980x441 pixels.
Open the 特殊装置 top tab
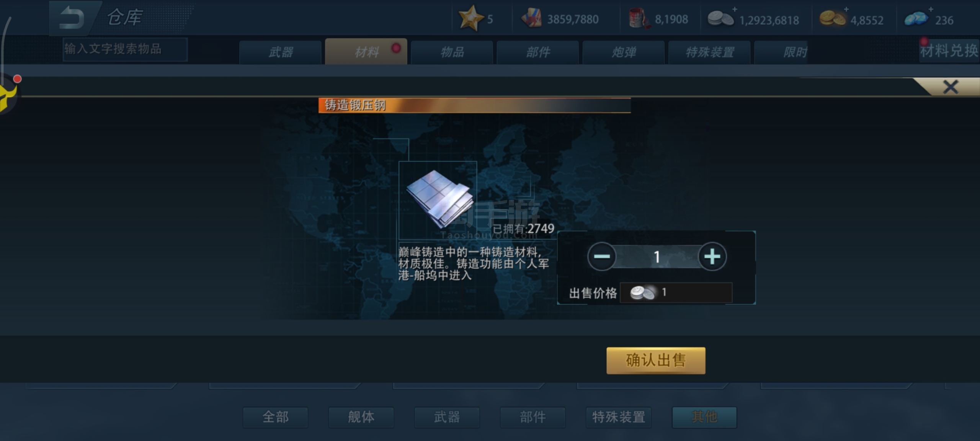point(709,52)
